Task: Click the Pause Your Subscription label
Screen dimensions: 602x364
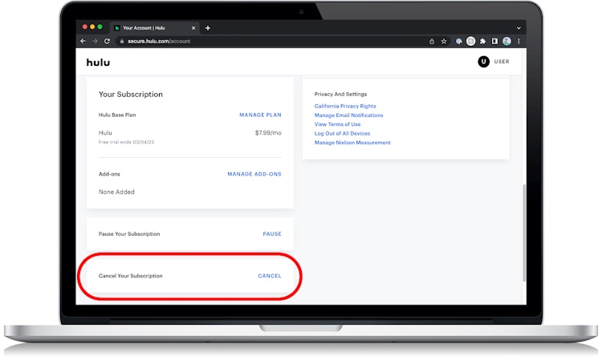Action: tap(129, 233)
